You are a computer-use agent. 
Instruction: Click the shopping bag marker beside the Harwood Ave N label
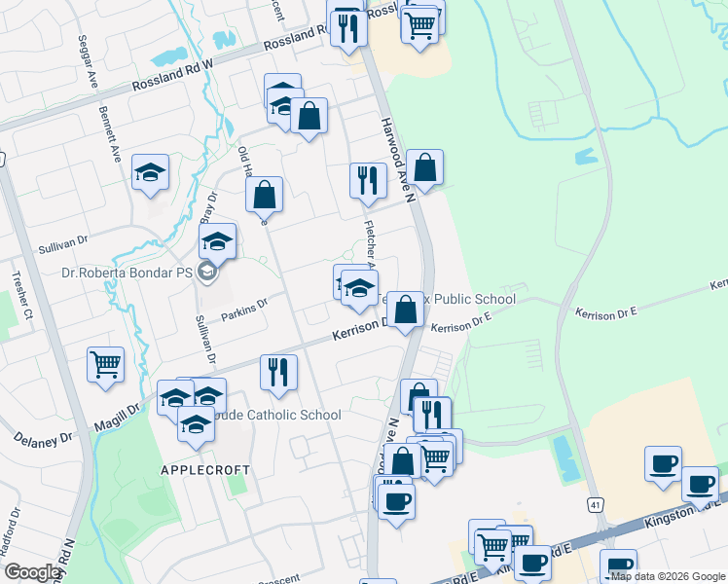point(424,168)
